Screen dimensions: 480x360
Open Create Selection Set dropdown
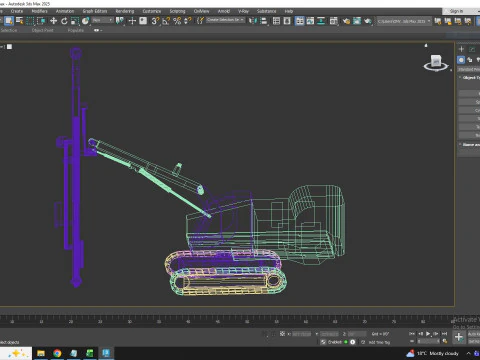pyautogui.click(x=225, y=20)
